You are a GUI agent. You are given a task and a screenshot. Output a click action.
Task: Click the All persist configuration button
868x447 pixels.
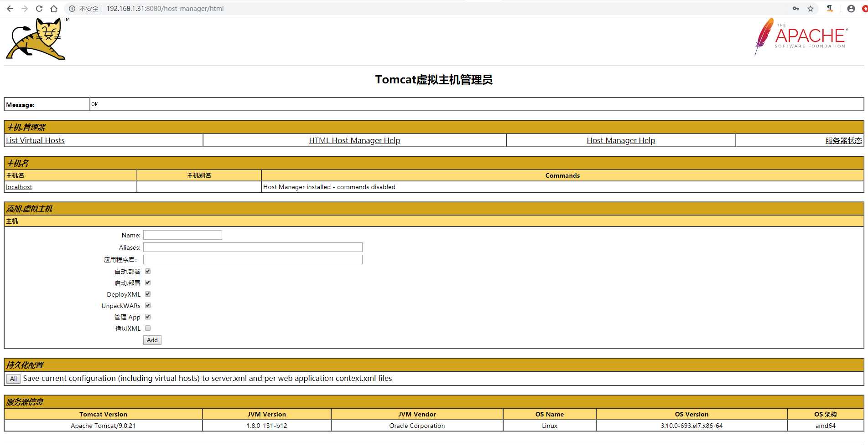[13, 379]
